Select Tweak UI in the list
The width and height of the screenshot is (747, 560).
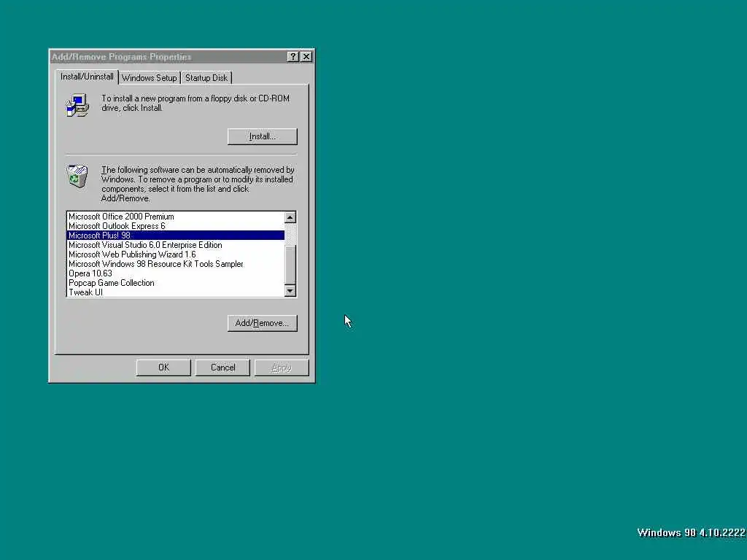(175, 292)
